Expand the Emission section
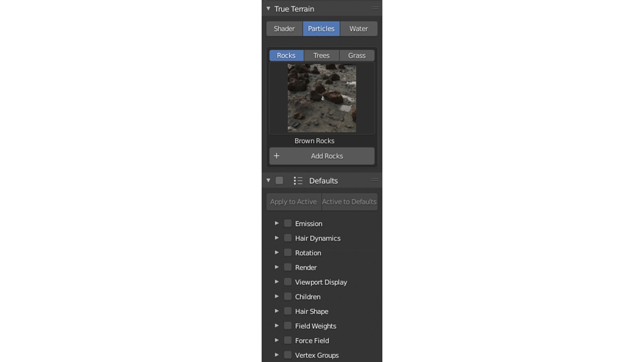The height and width of the screenshot is (362, 644). pyautogui.click(x=277, y=223)
